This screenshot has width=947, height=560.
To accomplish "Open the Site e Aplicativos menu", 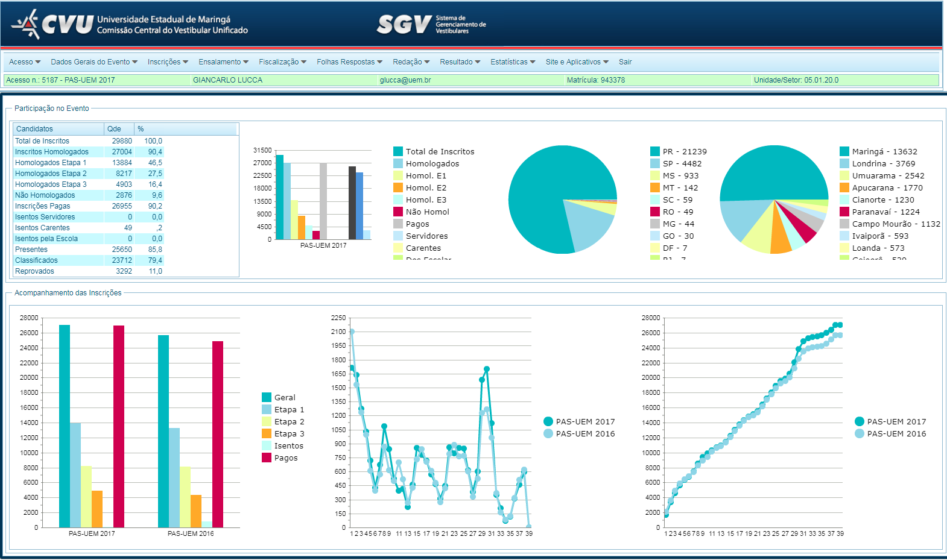I will coord(577,62).
